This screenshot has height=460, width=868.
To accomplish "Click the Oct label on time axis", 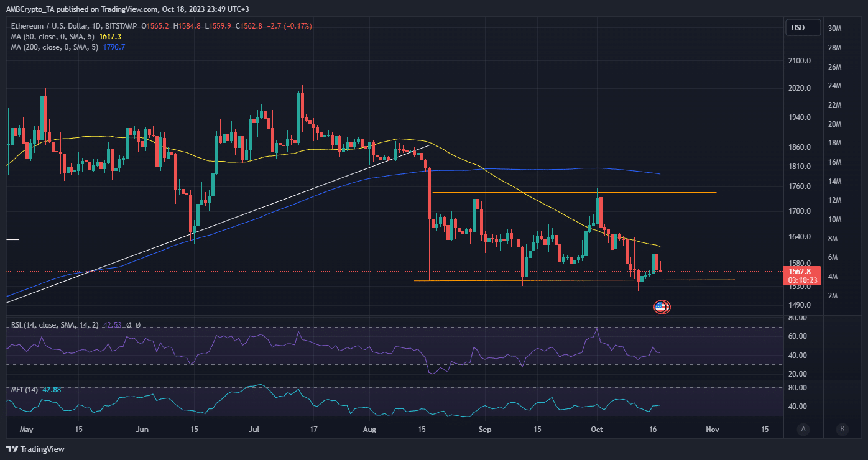I will (x=597, y=429).
